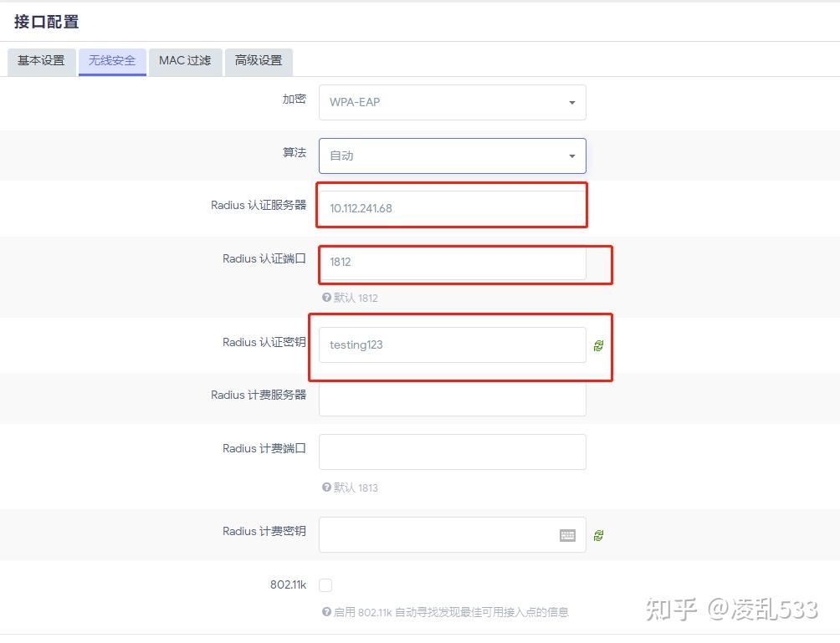This screenshot has height=643, width=840.
Task: Click the Radius 认证端口 field containing 1812
Action: 452,262
